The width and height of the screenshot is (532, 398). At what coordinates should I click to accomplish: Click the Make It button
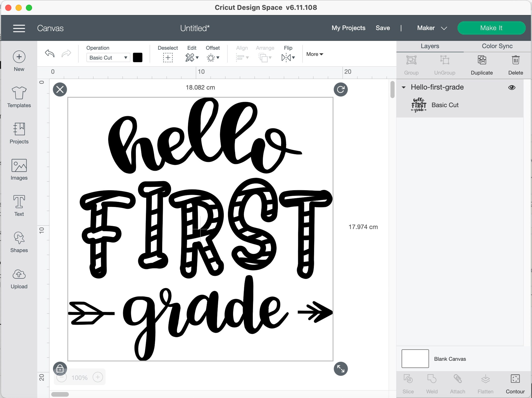pos(491,28)
